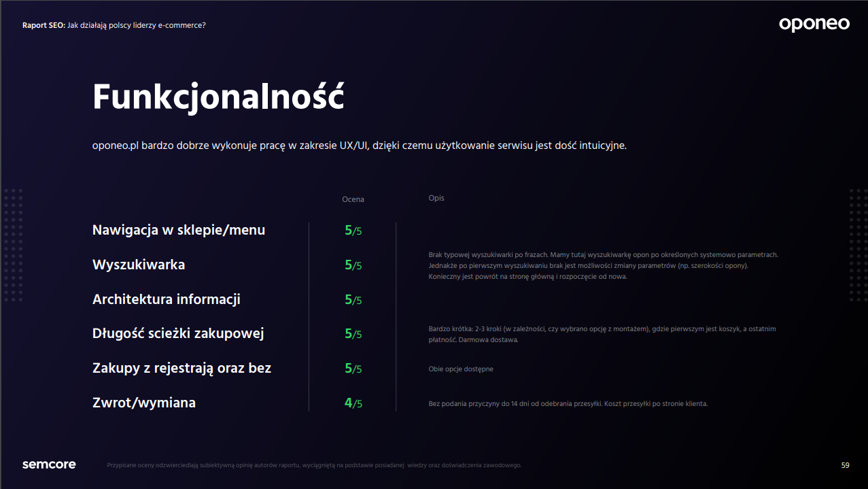Click the Nawigacja w sklepie/menu row label
Image resolution: width=868 pixels, height=489 pixels.
pyautogui.click(x=179, y=230)
